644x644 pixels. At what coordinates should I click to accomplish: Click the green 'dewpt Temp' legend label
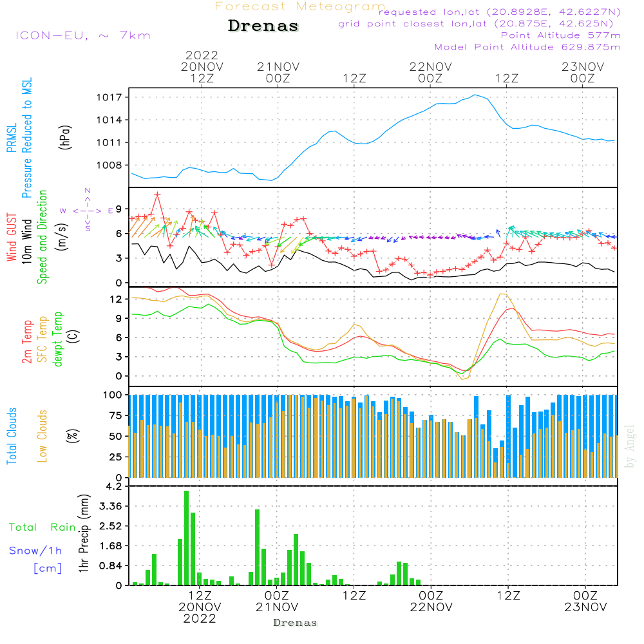click(58, 339)
